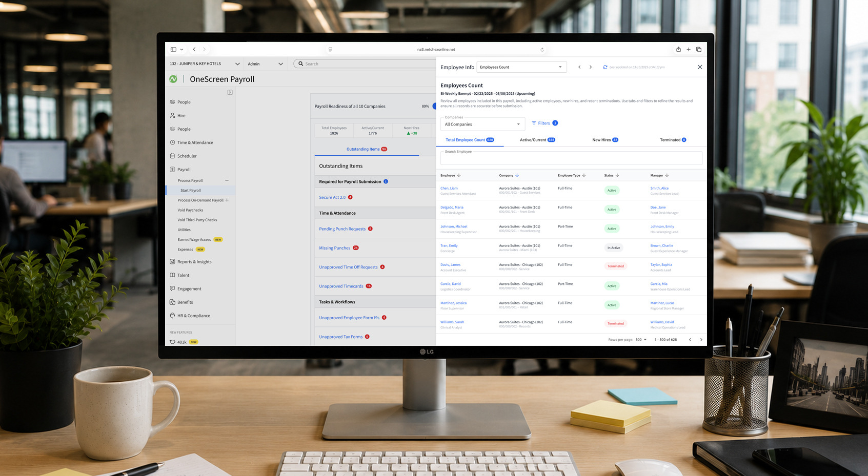Go to previous Employee Info view
868x476 pixels.
[579, 67]
